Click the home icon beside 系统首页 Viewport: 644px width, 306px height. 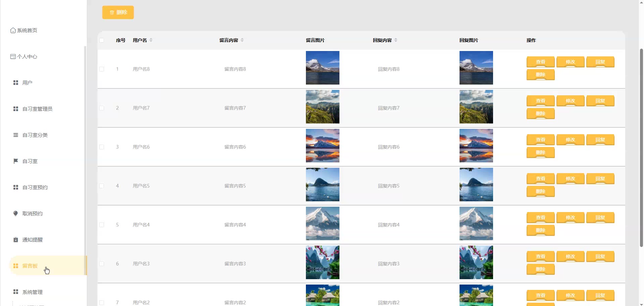pyautogui.click(x=13, y=31)
